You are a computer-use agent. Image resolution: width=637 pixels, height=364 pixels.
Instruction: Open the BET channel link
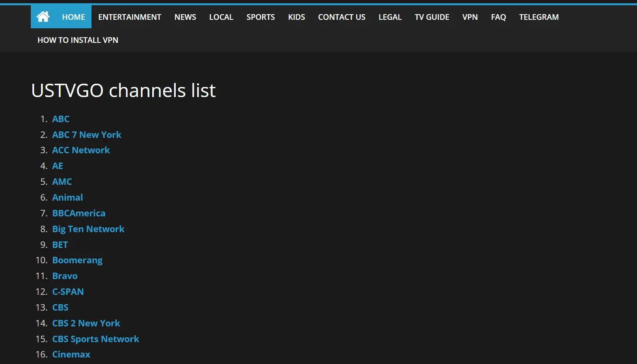60,245
